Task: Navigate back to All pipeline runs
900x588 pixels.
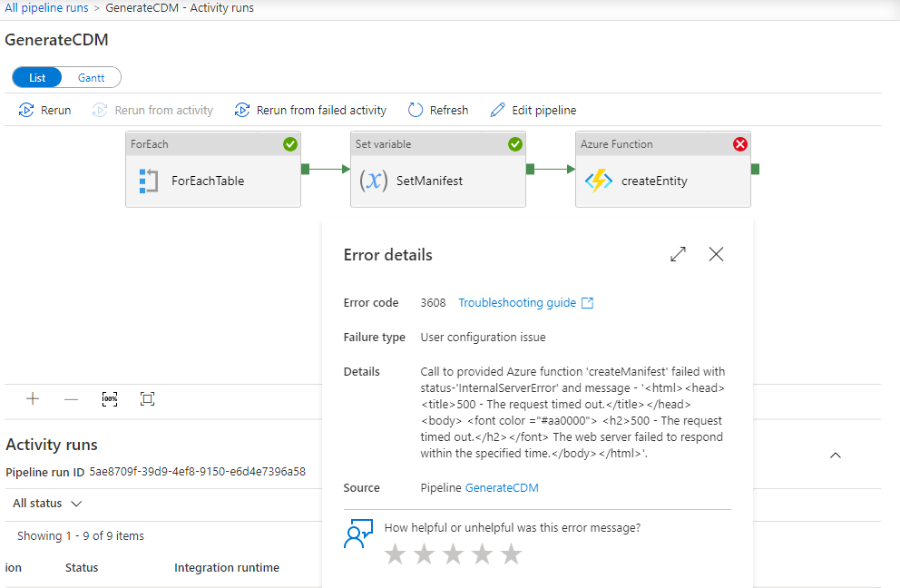Action: pyautogui.click(x=46, y=7)
